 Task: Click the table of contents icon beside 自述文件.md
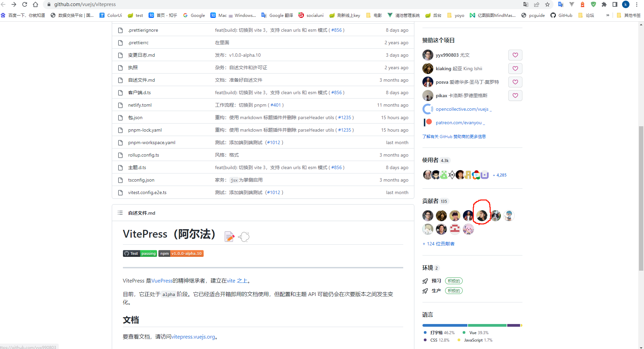(120, 213)
